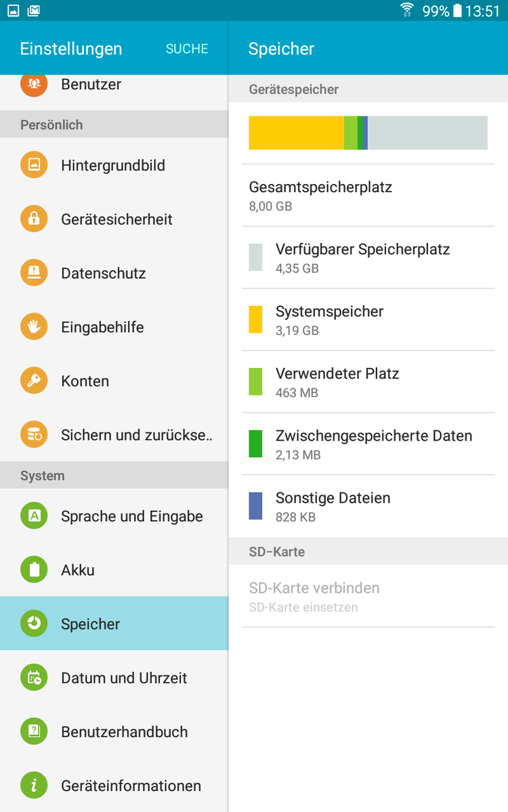Open SUCHE in the settings header
Screen dimensions: 508x812
tap(187, 49)
